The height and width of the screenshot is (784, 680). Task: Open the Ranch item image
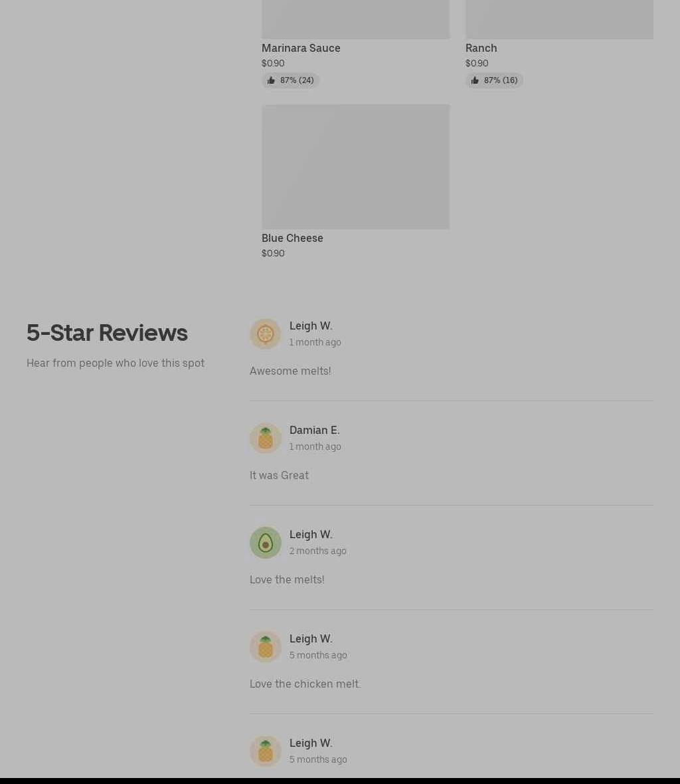click(x=560, y=19)
